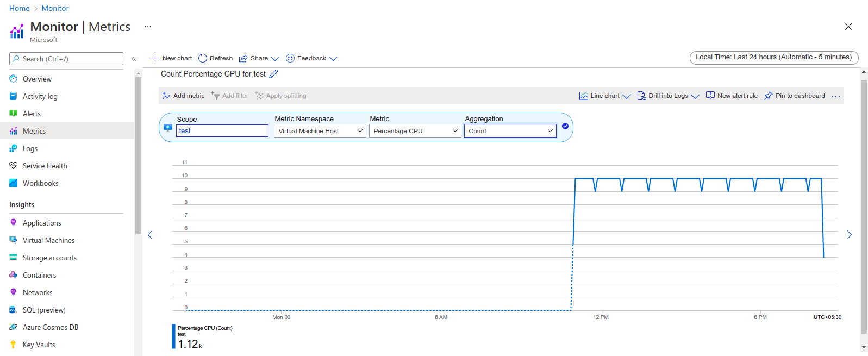Click the New alert rule icon
This screenshot has width=868, height=356.
pyautogui.click(x=710, y=96)
